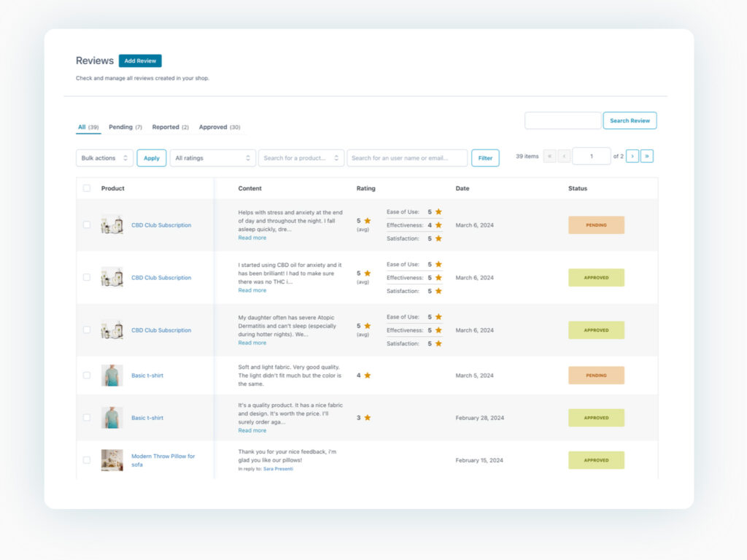This screenshot has height=560, width=747.
Task: Click the first page double-arrow button
Action: pos(549,156)
